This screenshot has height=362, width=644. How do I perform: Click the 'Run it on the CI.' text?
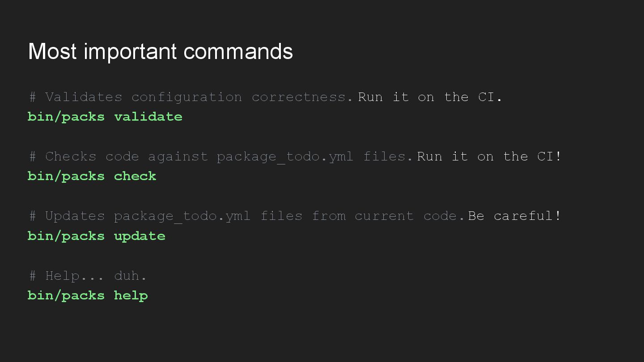tap(430, 97)
